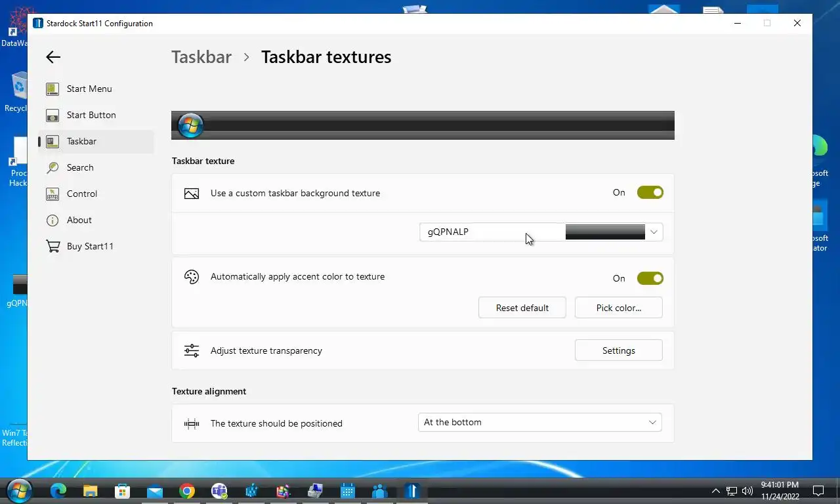The image size is (840, 504).
Task: Open the Control settings section
Action: [96, 194]
